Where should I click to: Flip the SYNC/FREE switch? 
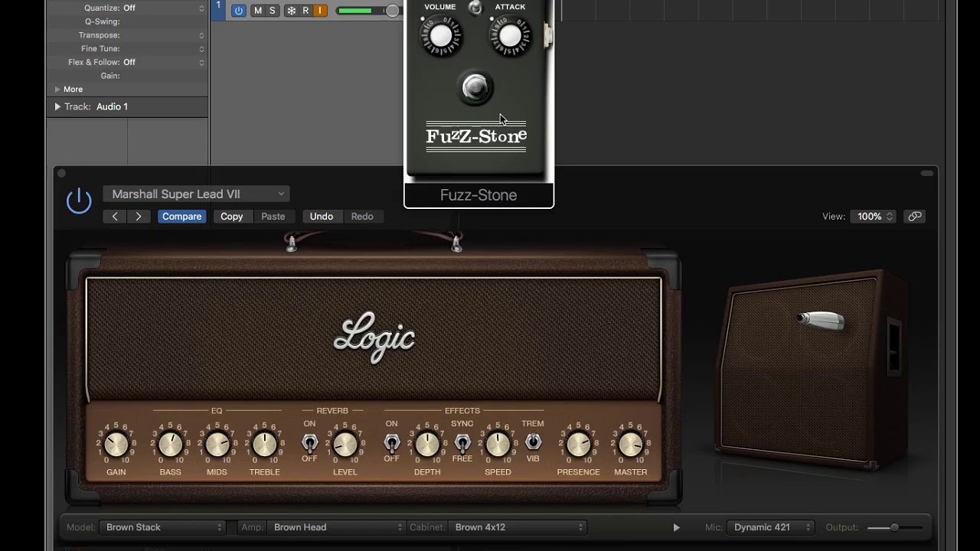pos(462,442)
